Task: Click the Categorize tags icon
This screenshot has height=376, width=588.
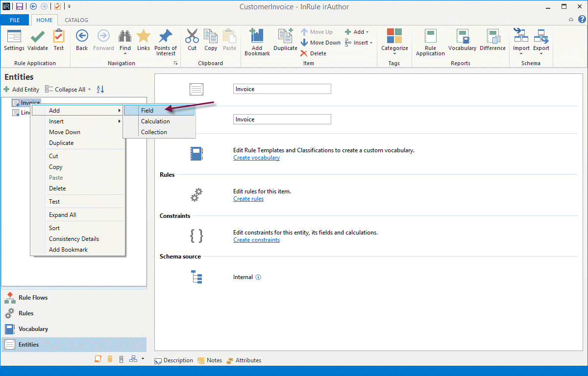Action: click(x=394, y=37)
